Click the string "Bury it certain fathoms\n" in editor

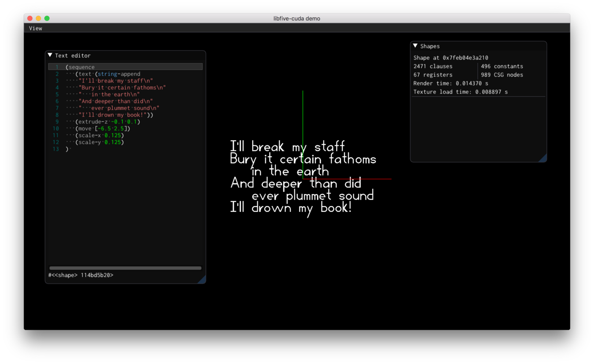[x=122, y=87]
